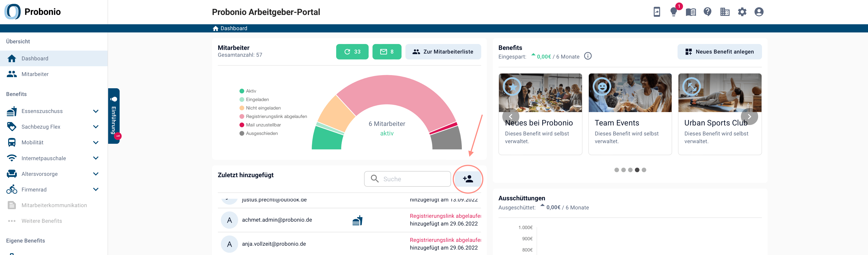Focus the Suche search field
This screenshot has width=868, height=255.
pos(407,179)
